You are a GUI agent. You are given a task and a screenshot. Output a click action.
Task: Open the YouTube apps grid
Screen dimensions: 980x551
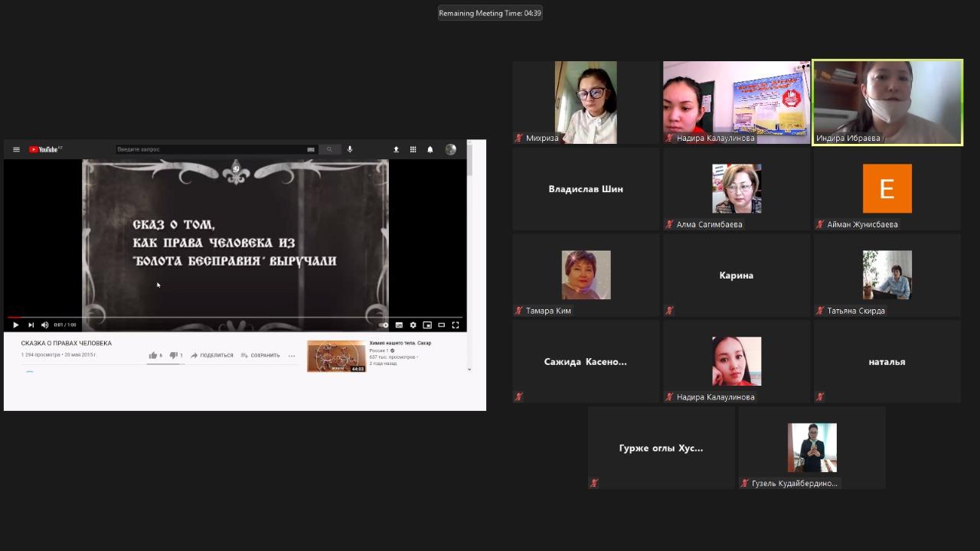[x=413, y=149]
